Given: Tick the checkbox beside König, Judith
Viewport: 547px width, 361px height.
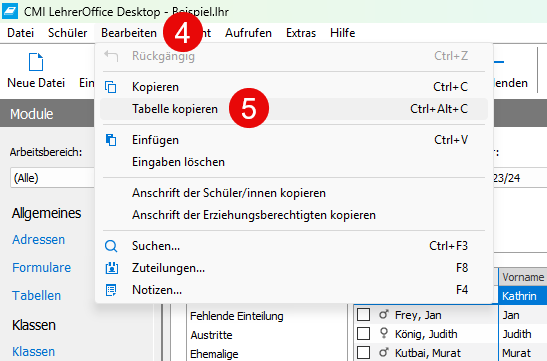Looking at the screenshot, I should [364, 333].
